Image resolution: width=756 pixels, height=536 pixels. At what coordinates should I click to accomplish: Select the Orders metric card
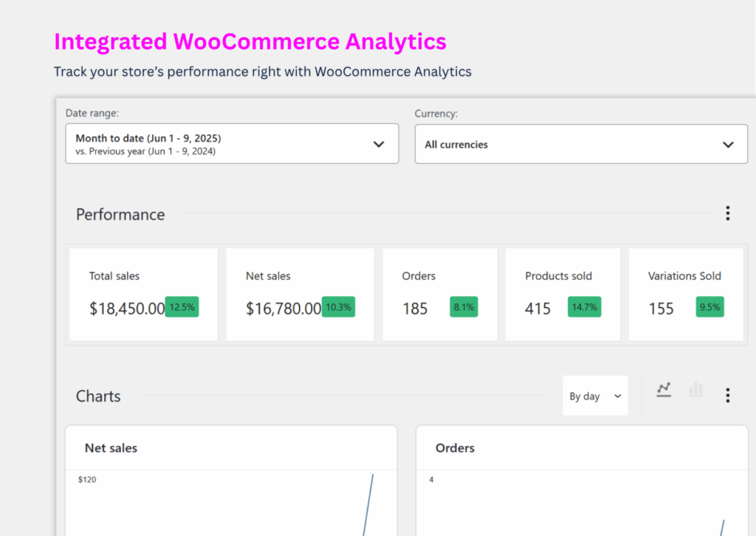[x=439, y=294]
